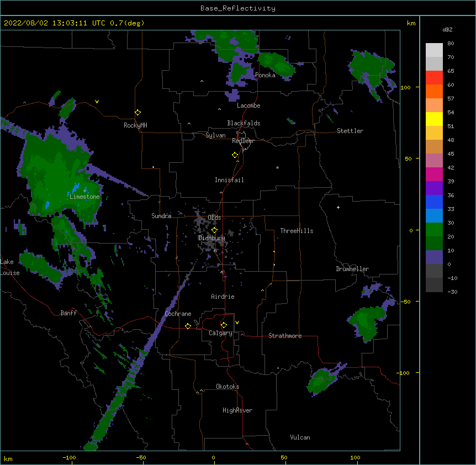Viewport: 476px width, 465px height.
Task: Click the Vulcan town label
Action: (x=300, y=437)
